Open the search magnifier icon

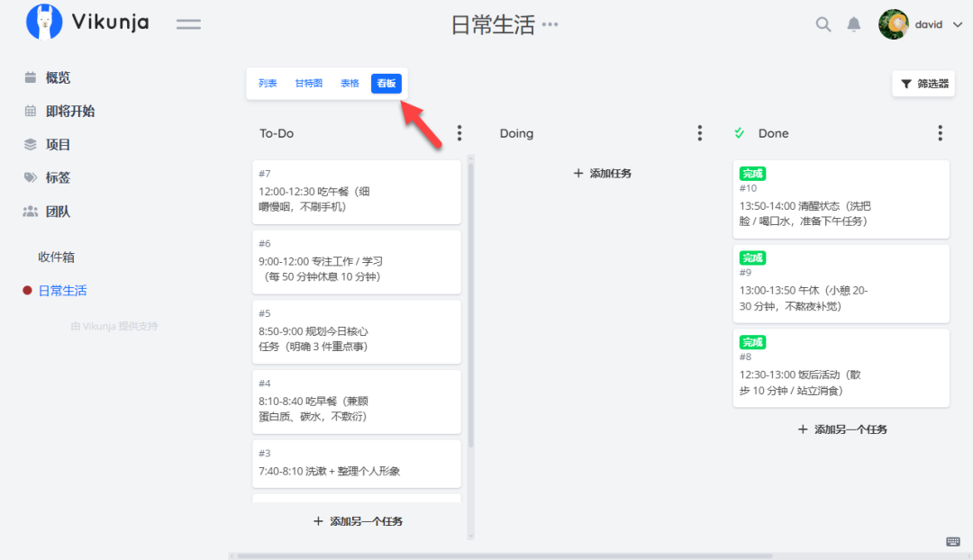[x=823, y=24]
